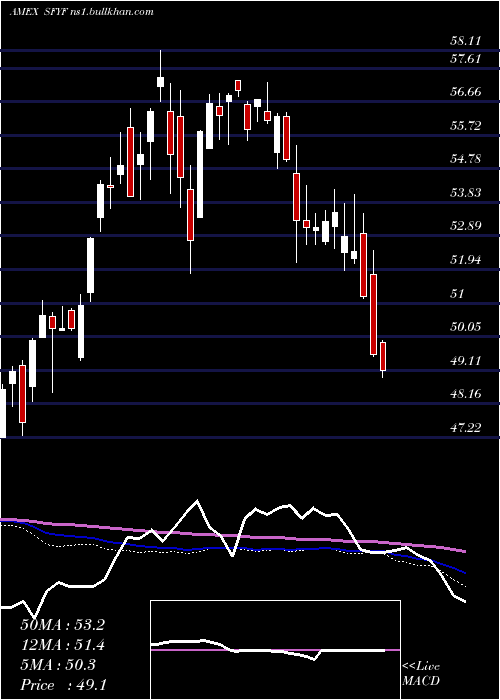Screen dimensions: 500x700
Task: Click the 47.22 price level label
Action: pos(465,428)
